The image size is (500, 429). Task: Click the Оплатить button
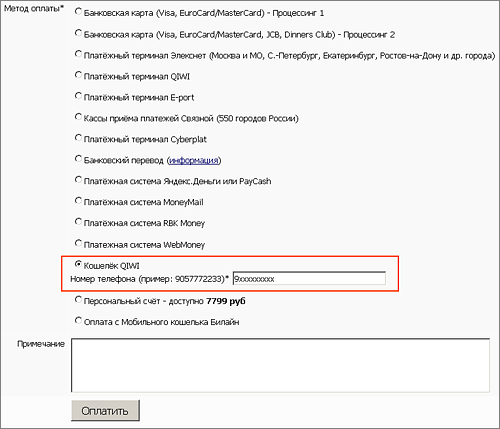point(105,411)
